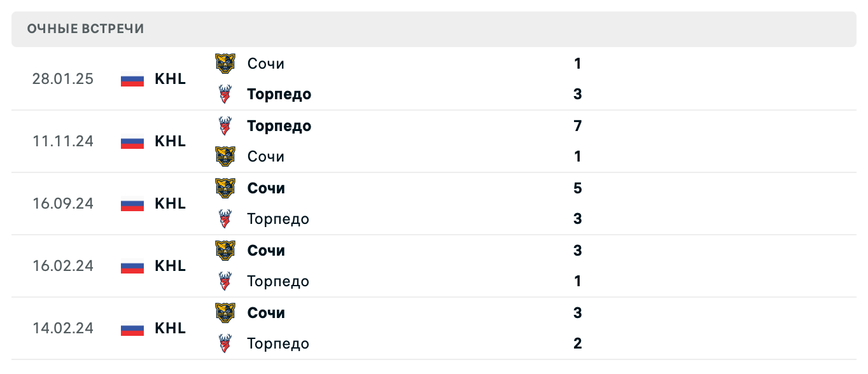The height and width of the screenshot is (374, 868).
Task: Click the Торпедо name in the 16.02.24 match
Action: click(x=277, y=280)
